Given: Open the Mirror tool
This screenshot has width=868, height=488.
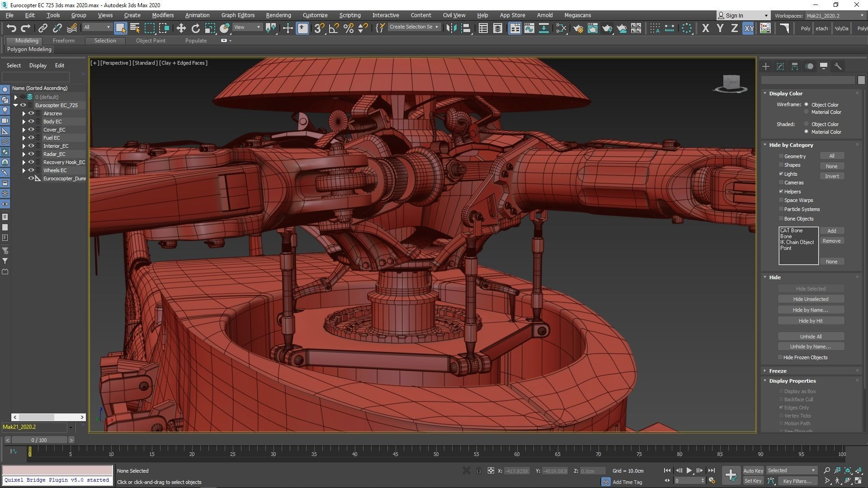Looking at the screenshot, I should point(451,28).
